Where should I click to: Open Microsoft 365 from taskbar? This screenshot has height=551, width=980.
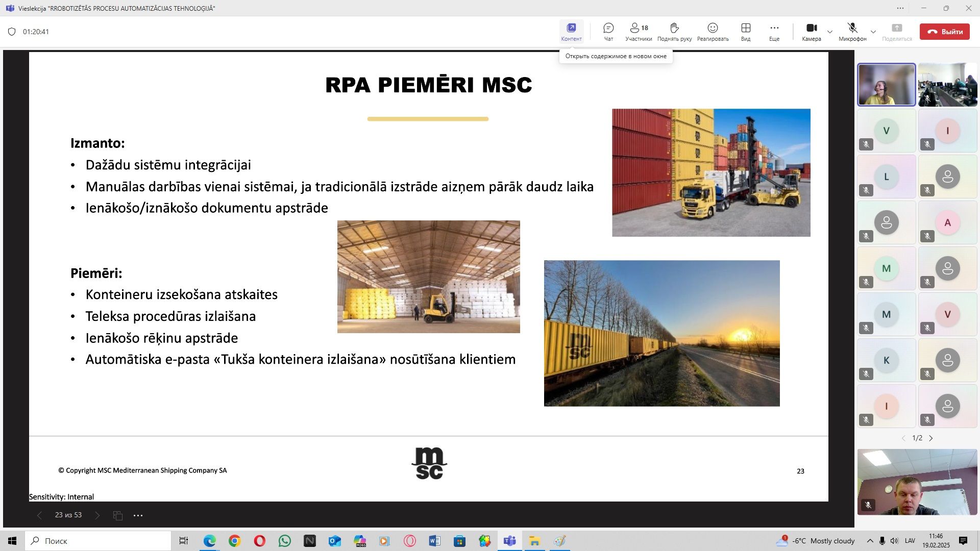[360, 541]
